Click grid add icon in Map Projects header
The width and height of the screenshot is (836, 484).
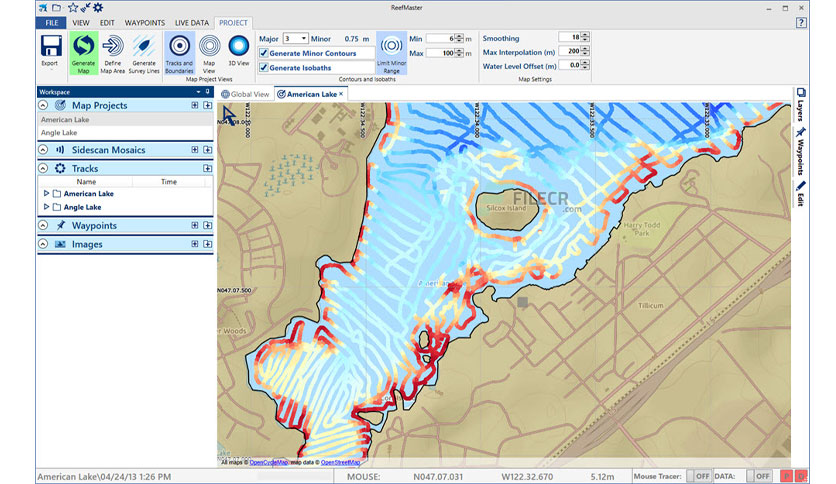pos(195,106)
